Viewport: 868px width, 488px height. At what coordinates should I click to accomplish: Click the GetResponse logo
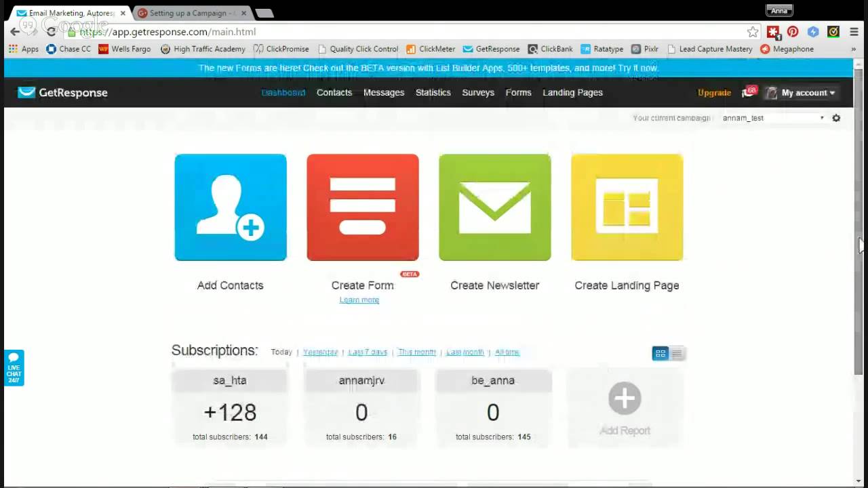(62, 93)
